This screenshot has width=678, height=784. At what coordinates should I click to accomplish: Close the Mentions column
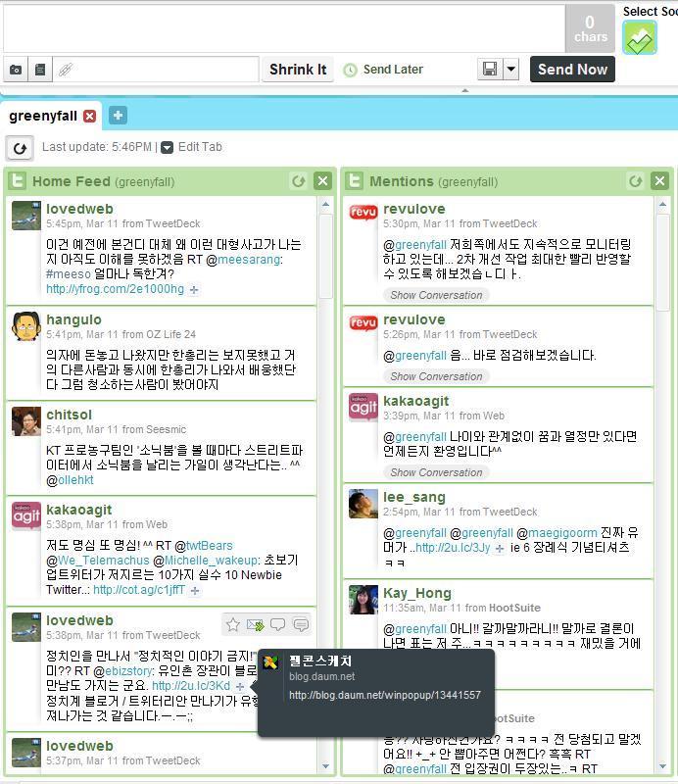pyautogui.click(x=660, y=181)
